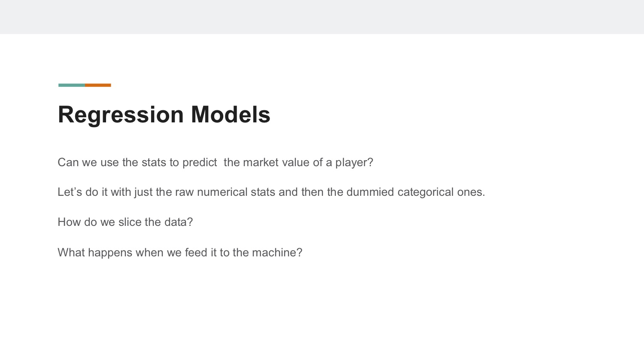Click the "Regression Models" slide title
The height and width of the screenshot is (362, 644).
tap(164, 115)
